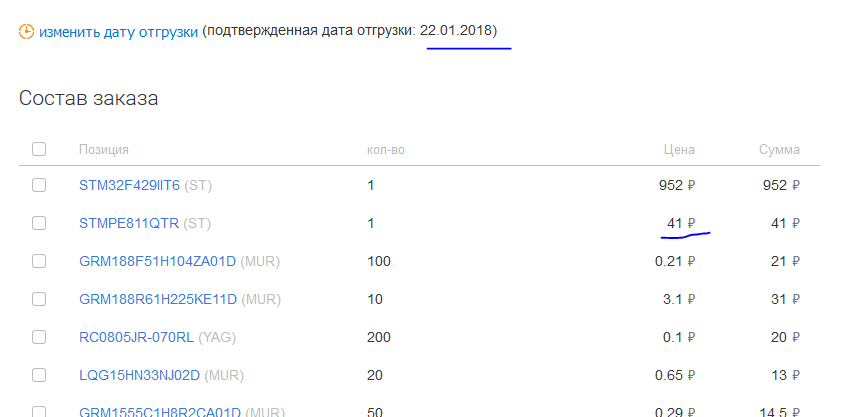Open the STMPE811QTR product link
Viewport: 855px width, 417px height.
click(129, 223)
